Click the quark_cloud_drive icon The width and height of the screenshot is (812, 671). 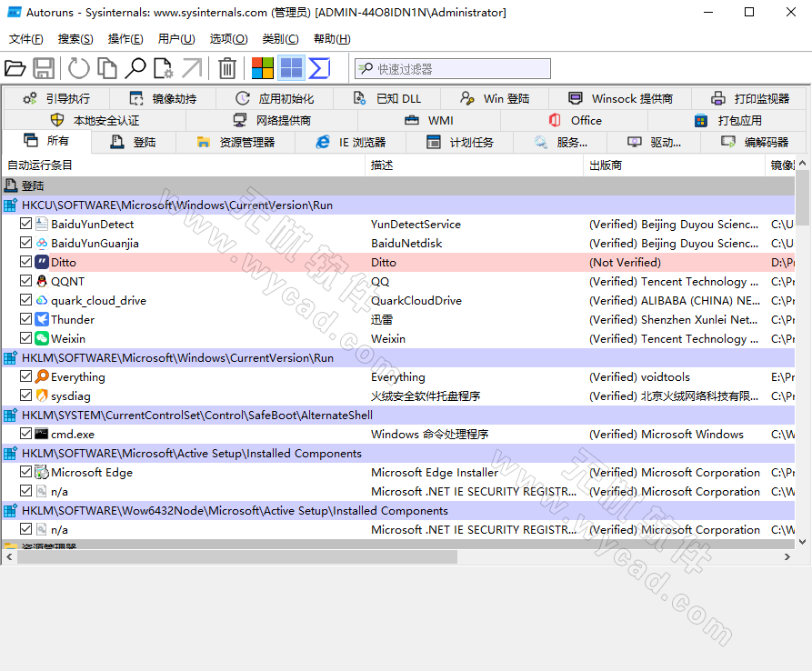(x=42, y=300)
